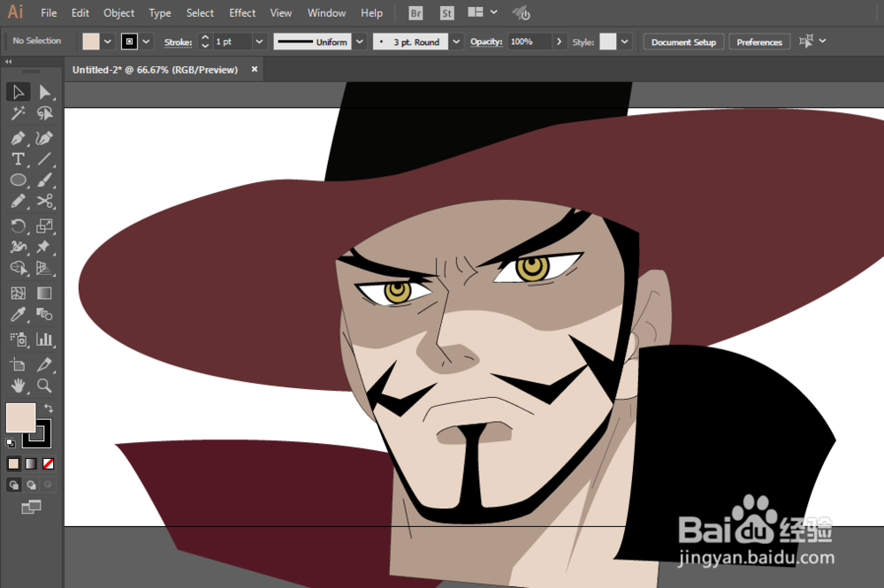Select the Line Segment tool

tap(44, 159)
